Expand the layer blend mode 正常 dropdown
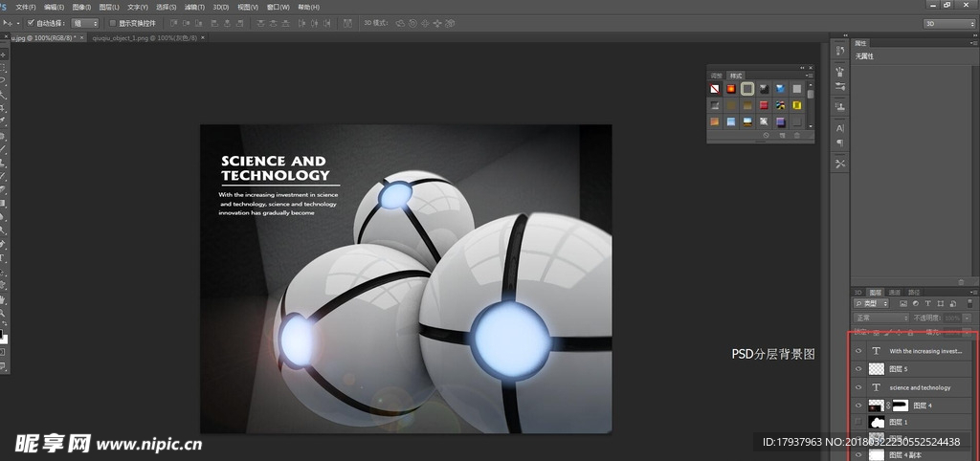 [x=881, y=318]
